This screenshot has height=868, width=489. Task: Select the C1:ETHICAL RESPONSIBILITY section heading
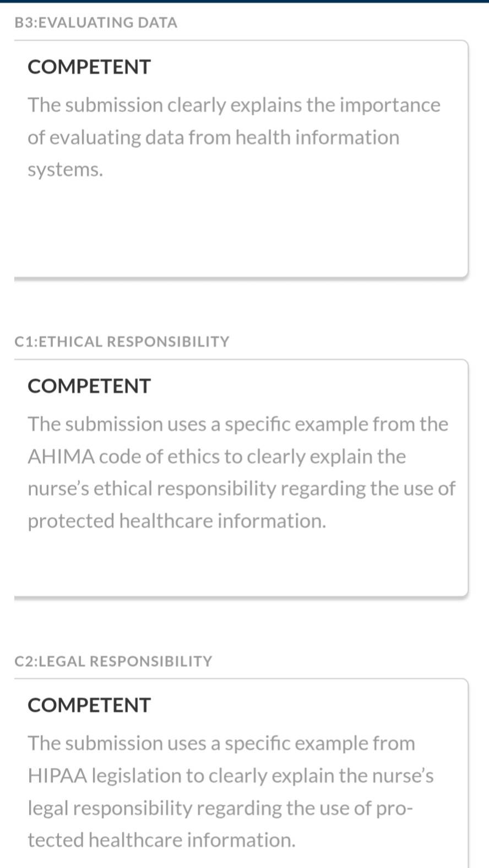tap(122, 342)
